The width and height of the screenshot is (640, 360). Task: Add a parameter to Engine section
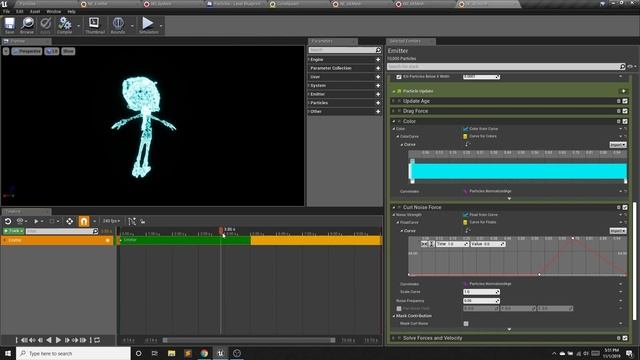[x=378, y=60]
